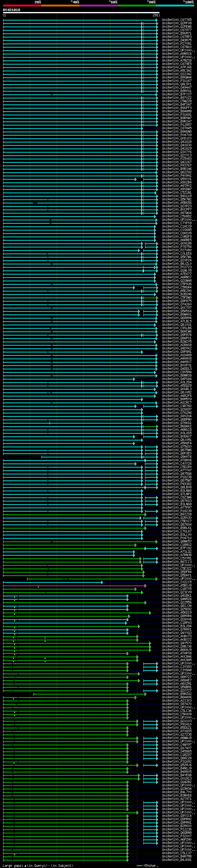Viewport: 197px width, 868px height.
Task: Select hit label UniRef100_C6TMP3
Action: coord(177,37)
